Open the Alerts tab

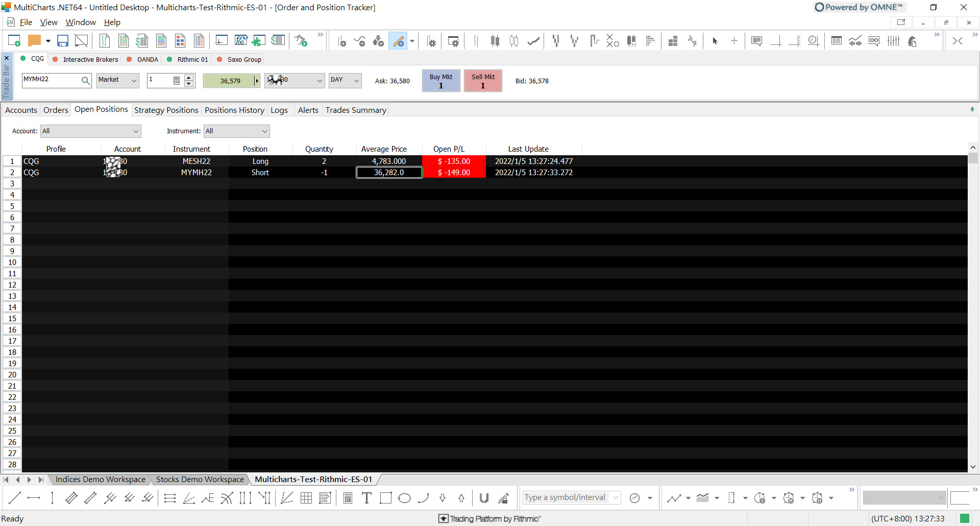[x=308, y=110]
